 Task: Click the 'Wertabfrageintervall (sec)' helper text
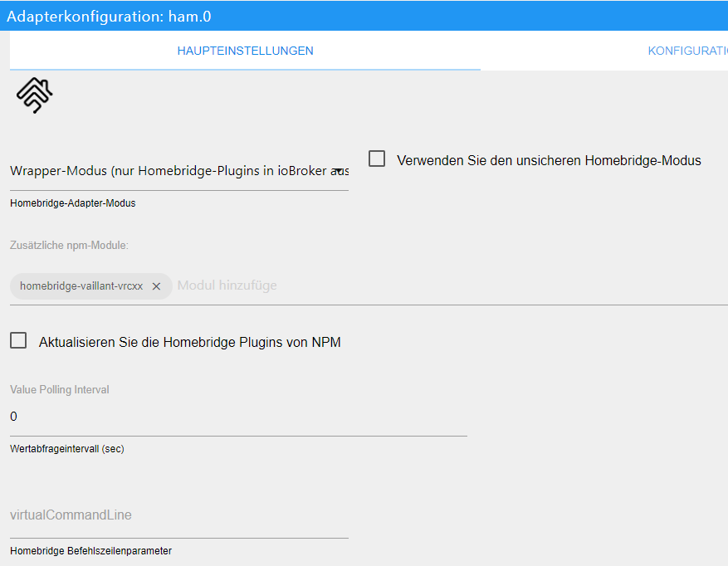coord(67,449)
